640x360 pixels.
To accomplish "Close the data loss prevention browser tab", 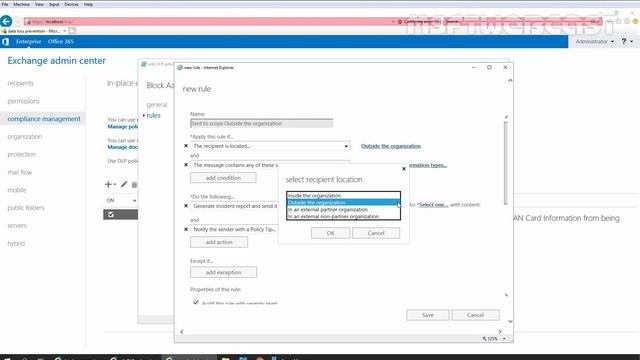I will pos(64,31).
